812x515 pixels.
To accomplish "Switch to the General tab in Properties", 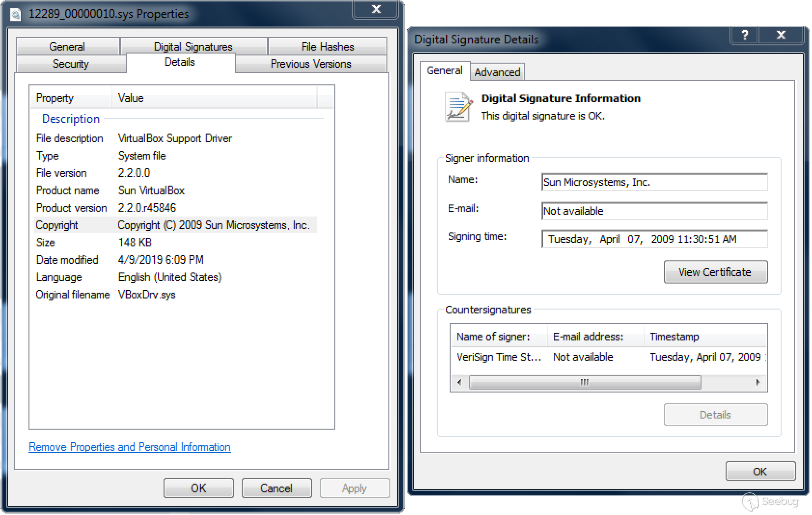I will point(68,47).
